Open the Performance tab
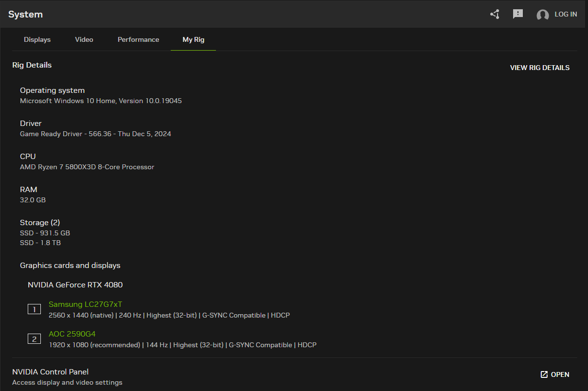 [138, 39]
